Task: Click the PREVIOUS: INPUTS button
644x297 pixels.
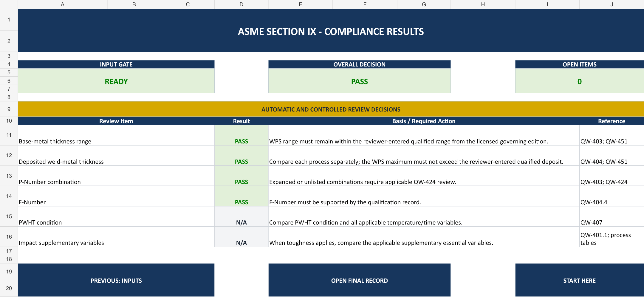Action: point(116,280)
